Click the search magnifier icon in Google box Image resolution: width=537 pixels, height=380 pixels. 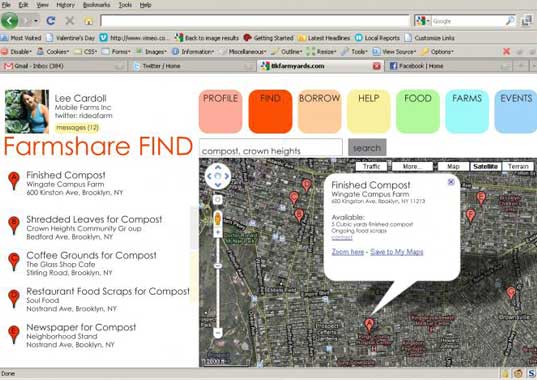point(510,21)
